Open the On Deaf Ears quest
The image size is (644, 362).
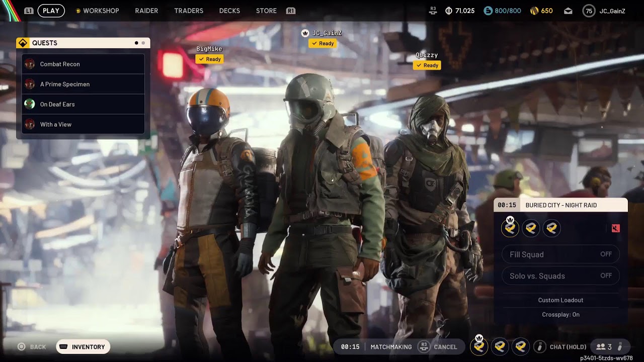83,104
